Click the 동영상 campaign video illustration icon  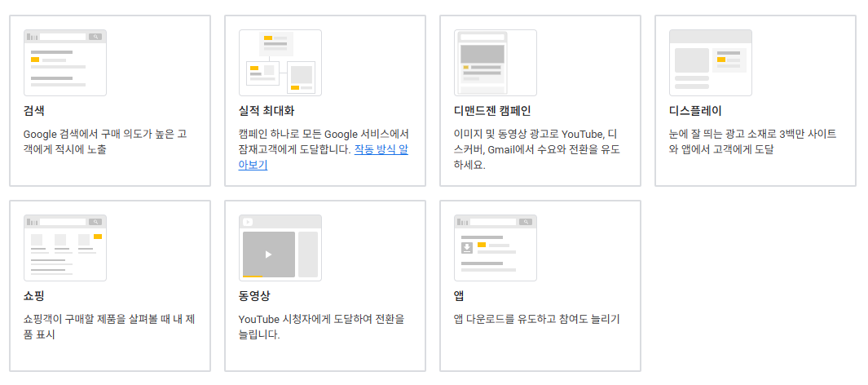pos(280,248)
